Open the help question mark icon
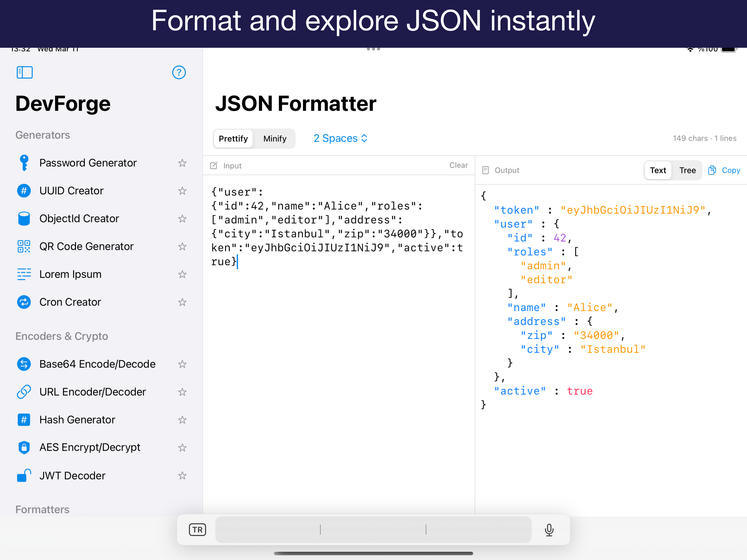Screen dimensions: 747x560 click(x=179, y=72)
